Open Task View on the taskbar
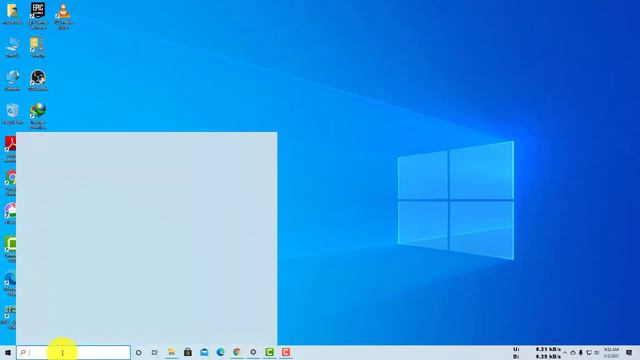The image size is (640, 360). point(155,352)
